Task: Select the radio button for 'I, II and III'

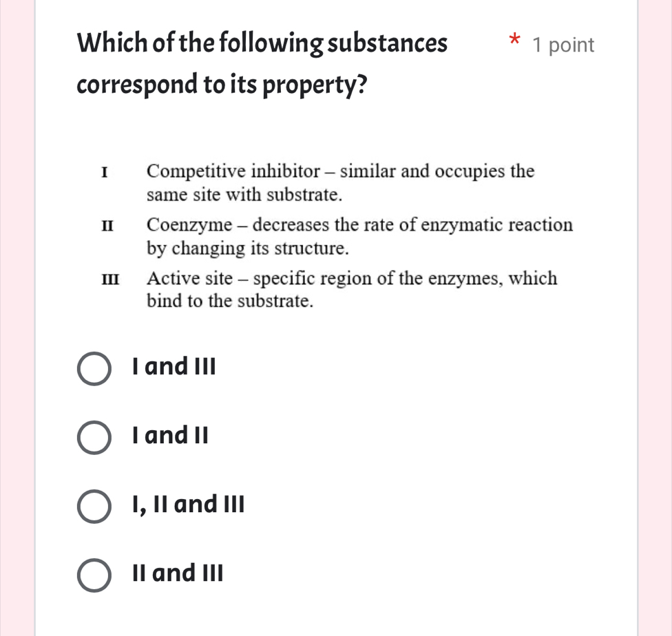Action: point(94,507)
